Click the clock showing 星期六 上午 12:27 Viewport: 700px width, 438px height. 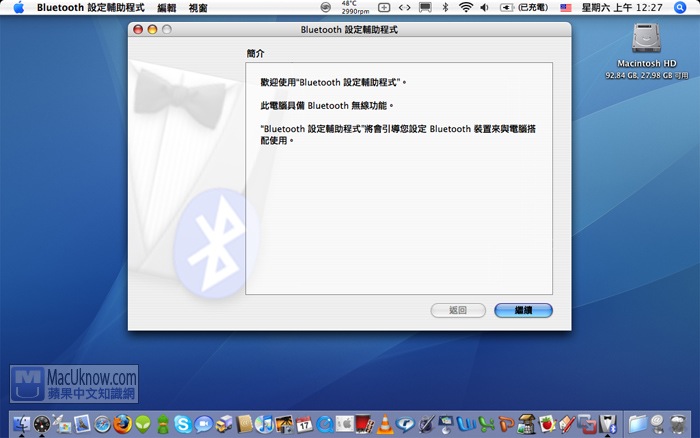pos(622,7)
